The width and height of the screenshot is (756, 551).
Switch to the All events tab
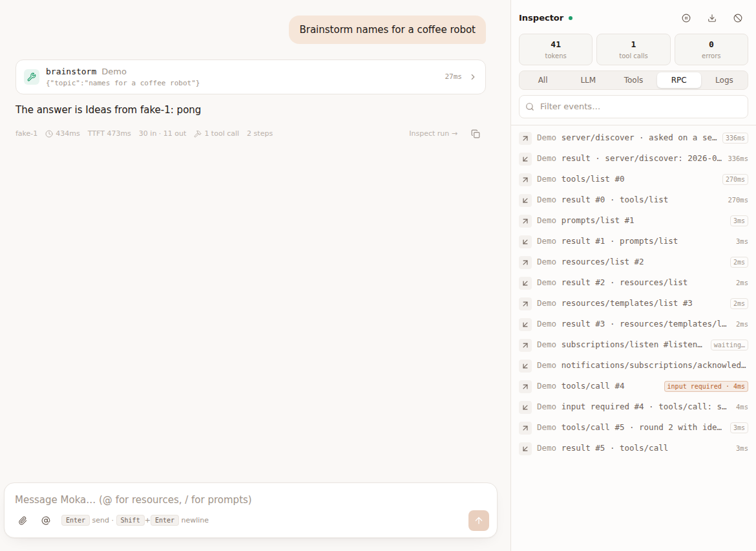pos(542,80)
